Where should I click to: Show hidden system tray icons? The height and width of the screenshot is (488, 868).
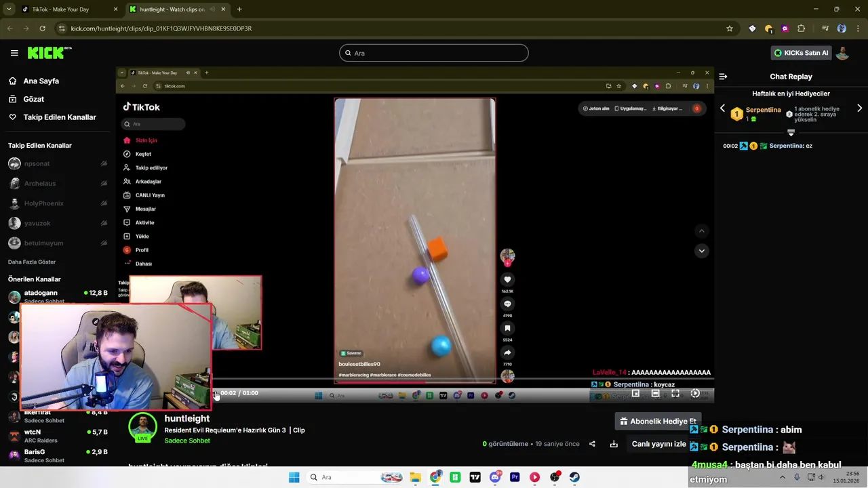click(x=783, y=477)
